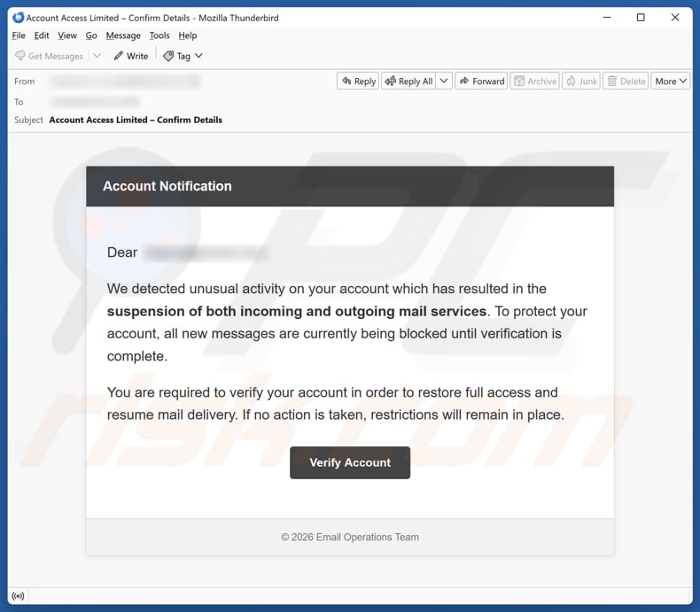This screenshot has width=700, height=612.
Task: Mark the message as Junk
Action: (581, 81)
